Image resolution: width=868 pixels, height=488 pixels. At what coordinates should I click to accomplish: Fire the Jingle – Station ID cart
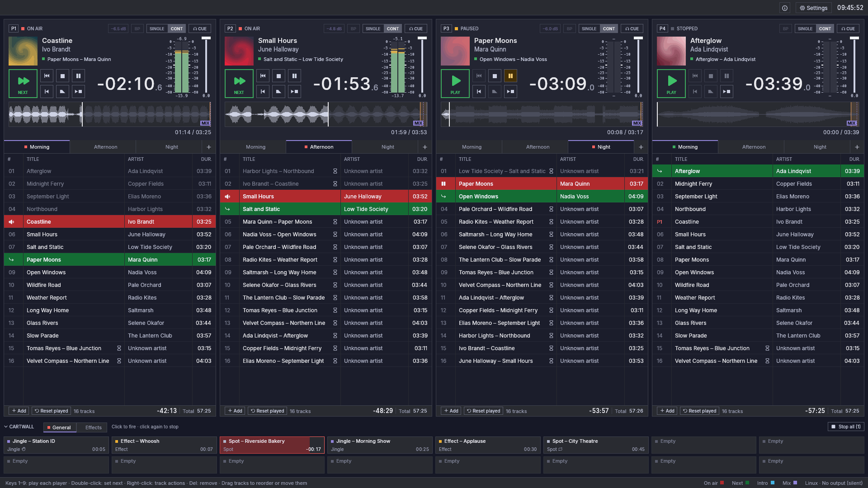[x=57, y=445]
